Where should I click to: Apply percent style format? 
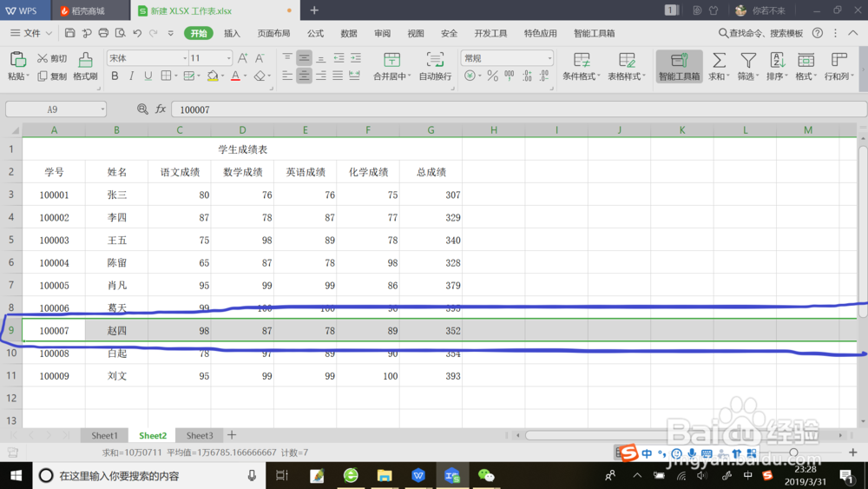[x=493, y=76]
